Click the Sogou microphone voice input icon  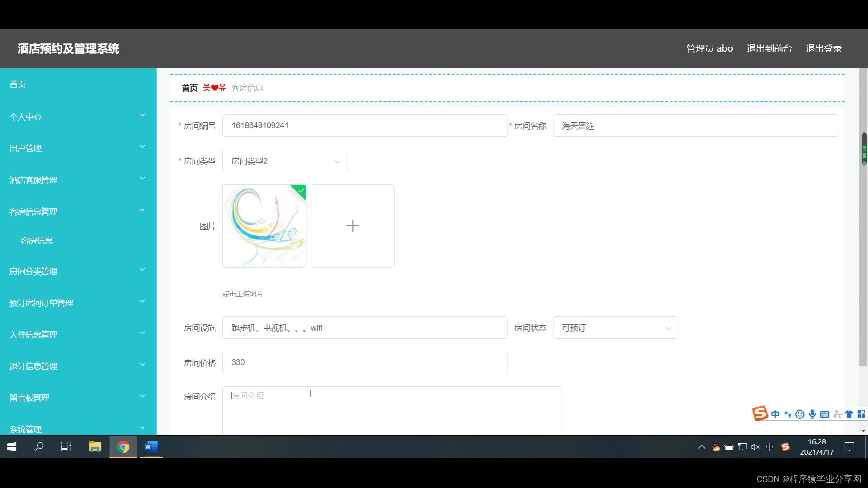(812, 414)
